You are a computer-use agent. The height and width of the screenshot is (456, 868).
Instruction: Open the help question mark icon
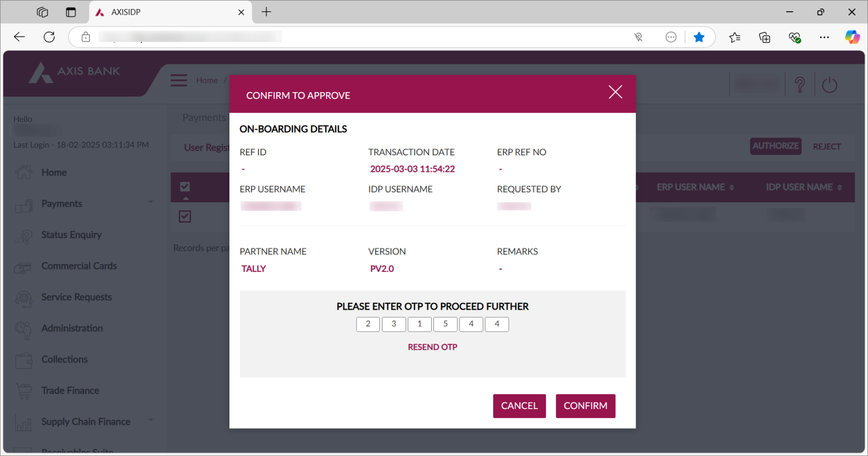click(800, 84)
